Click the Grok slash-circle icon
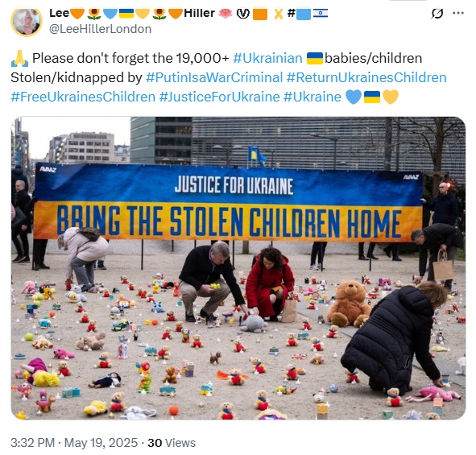Viewport: 476px width, 455px height. click(x=437, y=14)
